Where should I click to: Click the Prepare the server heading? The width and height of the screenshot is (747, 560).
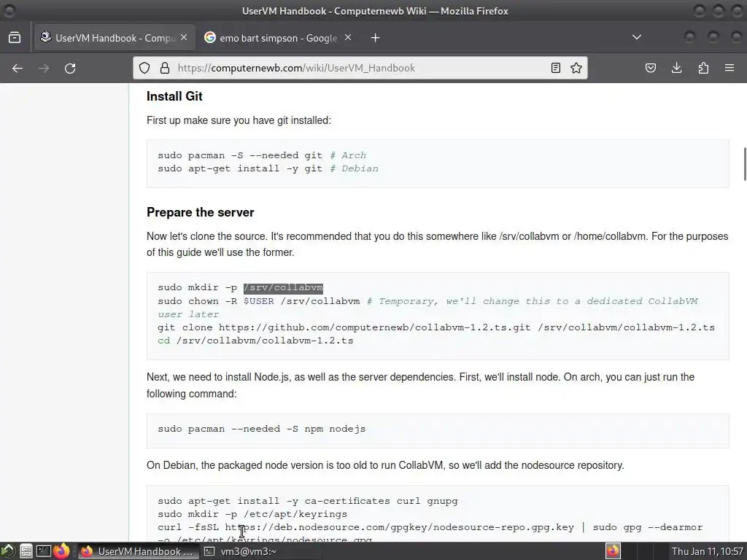point(200,212)
